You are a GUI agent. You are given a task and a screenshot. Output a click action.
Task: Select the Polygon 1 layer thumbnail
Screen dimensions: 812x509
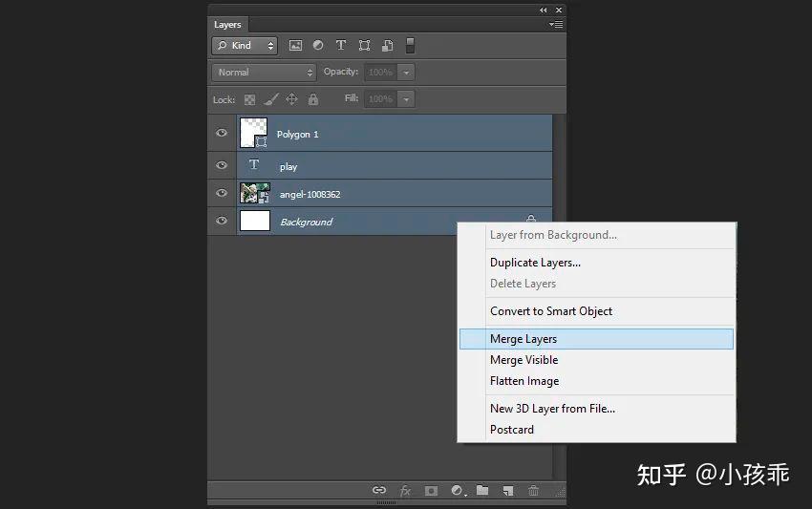254,133
